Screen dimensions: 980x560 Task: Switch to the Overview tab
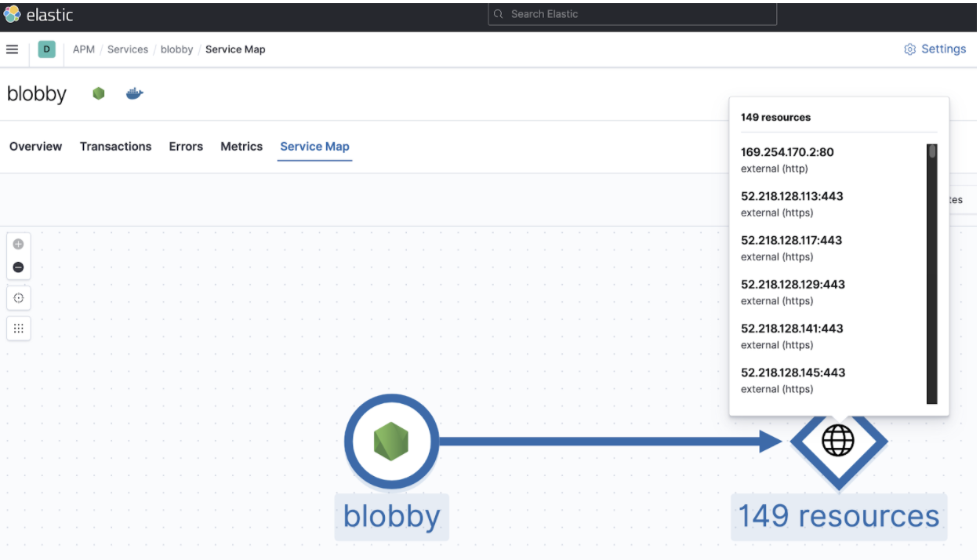click(x=36, y=147)
